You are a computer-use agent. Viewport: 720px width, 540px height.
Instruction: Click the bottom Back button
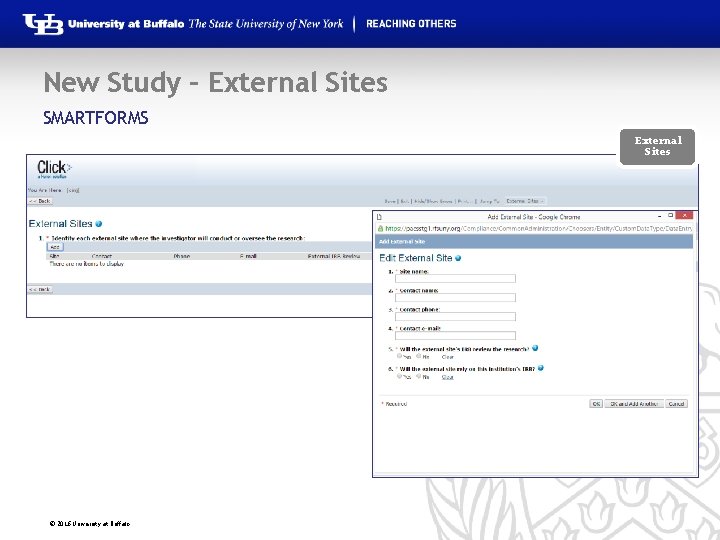pos(40,289)
